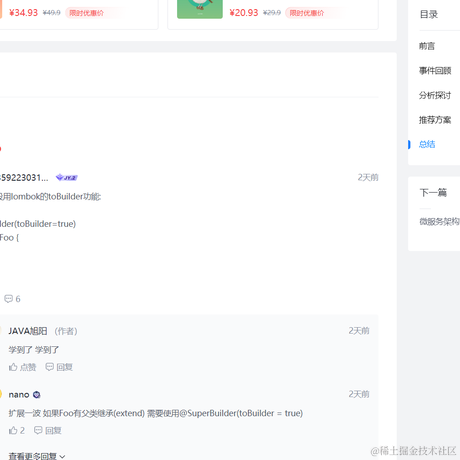
Task: Click the 学到了 学到了 reply text
Action: coord(34,350)
